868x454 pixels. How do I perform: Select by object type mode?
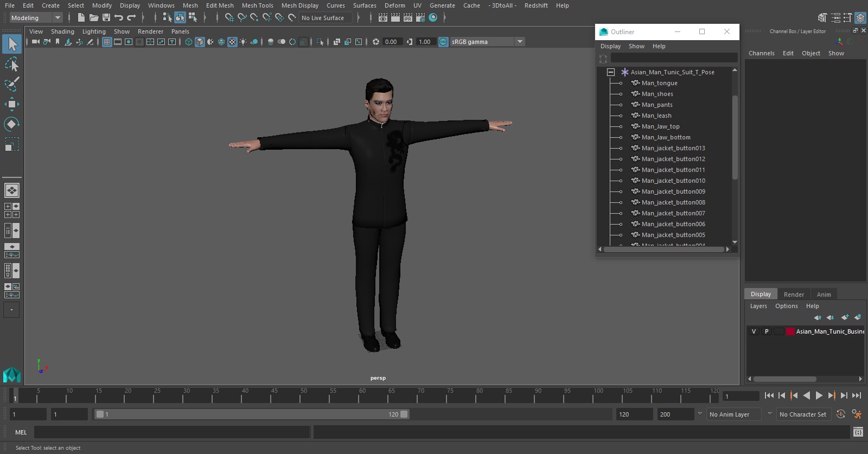tap(180, 18)
